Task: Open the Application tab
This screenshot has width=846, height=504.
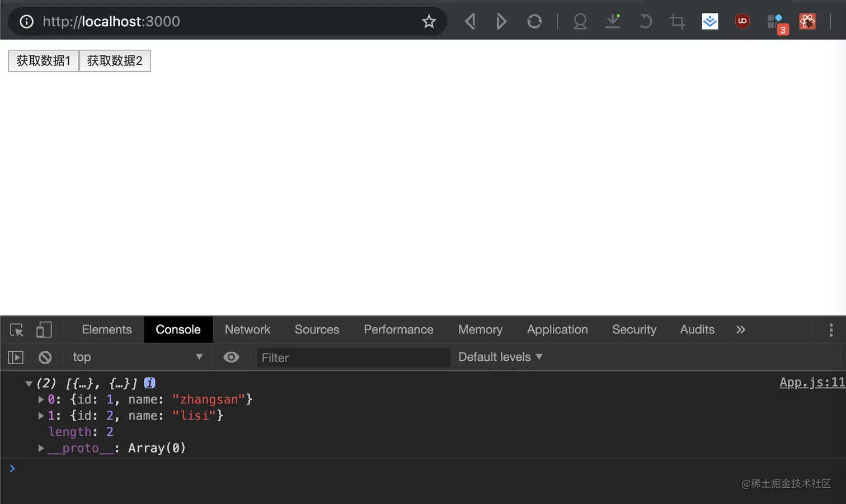Action: coord(557,330)
